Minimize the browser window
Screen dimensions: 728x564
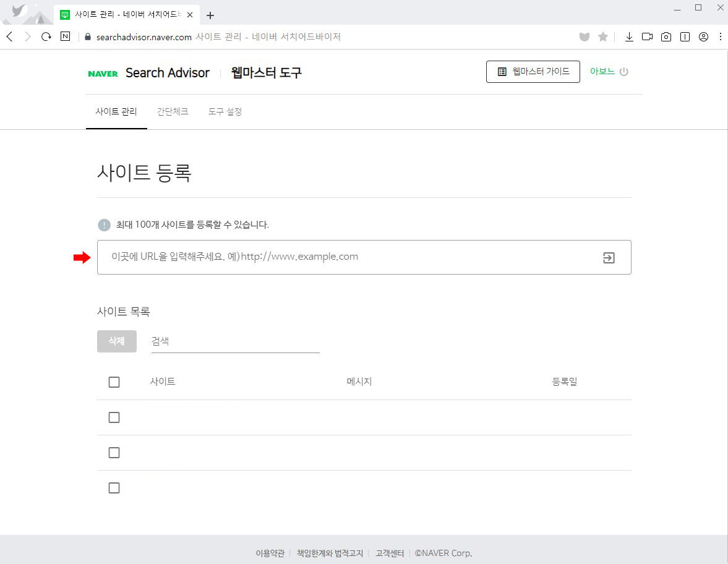(x=677, y=9)
